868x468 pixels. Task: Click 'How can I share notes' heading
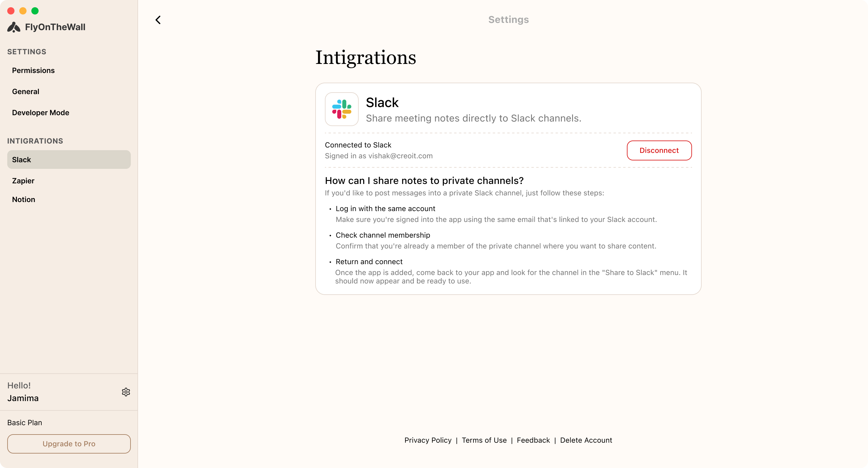[x=424, y=181]
